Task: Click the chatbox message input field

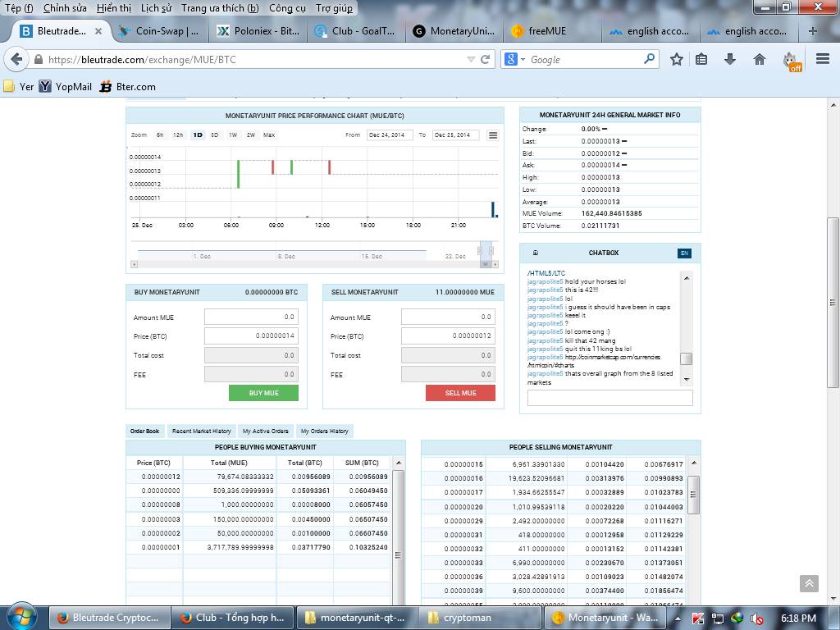Action: tap(609, 398)
